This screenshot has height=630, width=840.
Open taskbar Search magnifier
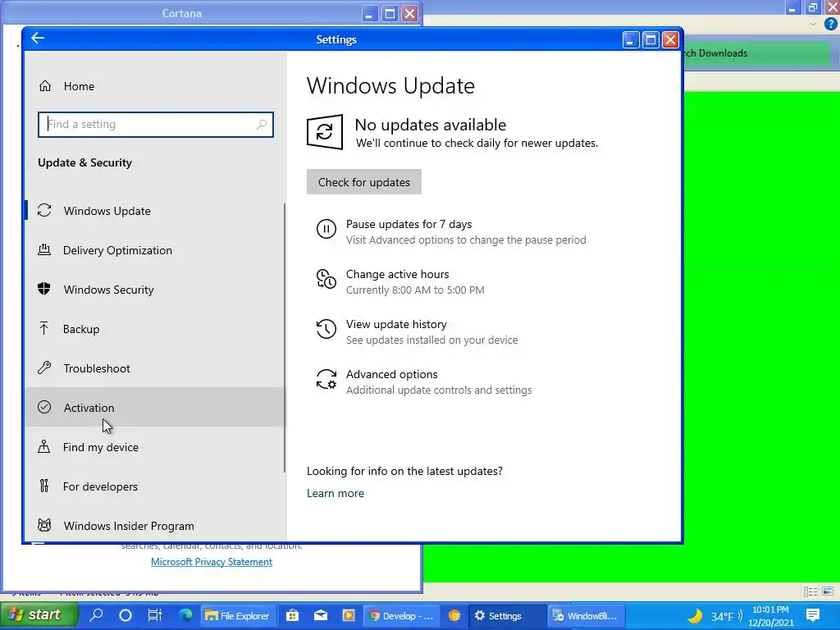(97, 615)
